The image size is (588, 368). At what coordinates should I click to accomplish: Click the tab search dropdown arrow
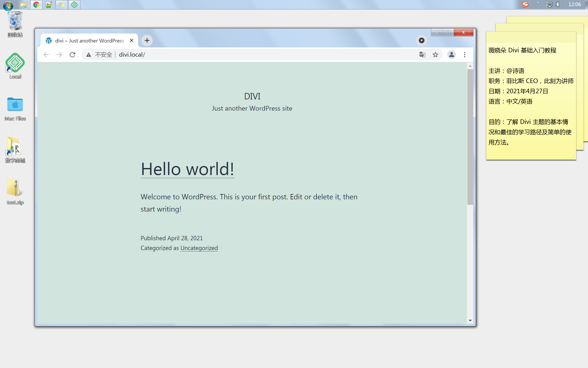pyautogui.click(x=422, y=40)
